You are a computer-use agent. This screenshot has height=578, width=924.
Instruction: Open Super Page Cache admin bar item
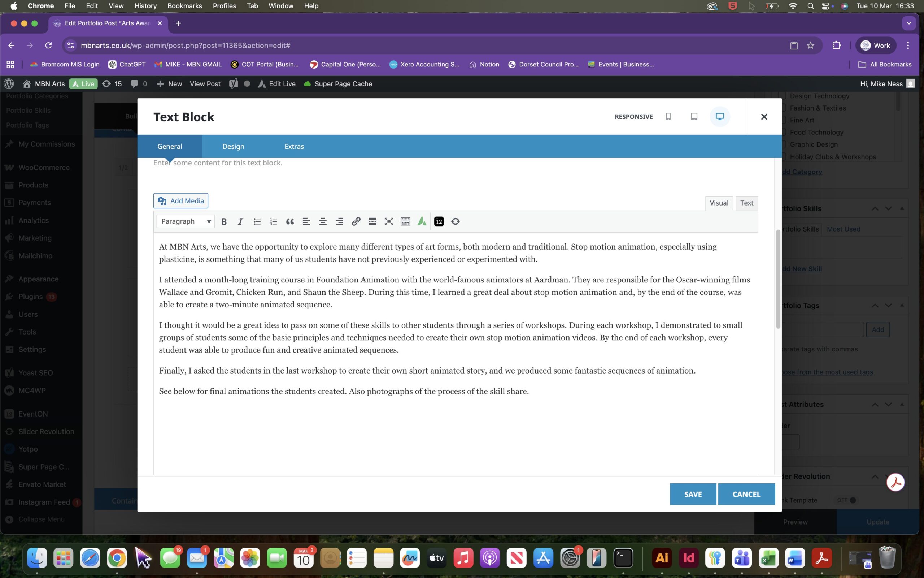coord(338,84)
